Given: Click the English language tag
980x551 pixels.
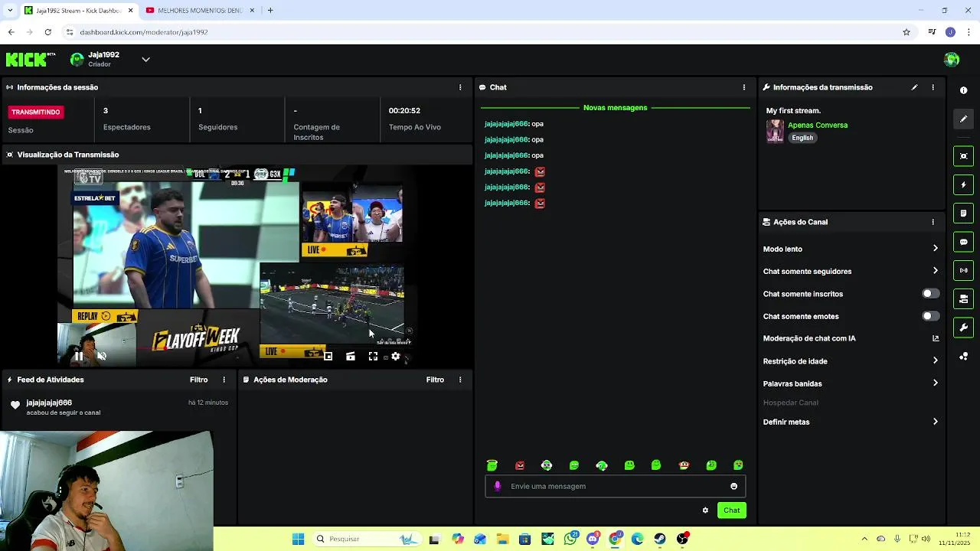Looking at the screenshot, I should pyautogui.click(x=802, y=138).
